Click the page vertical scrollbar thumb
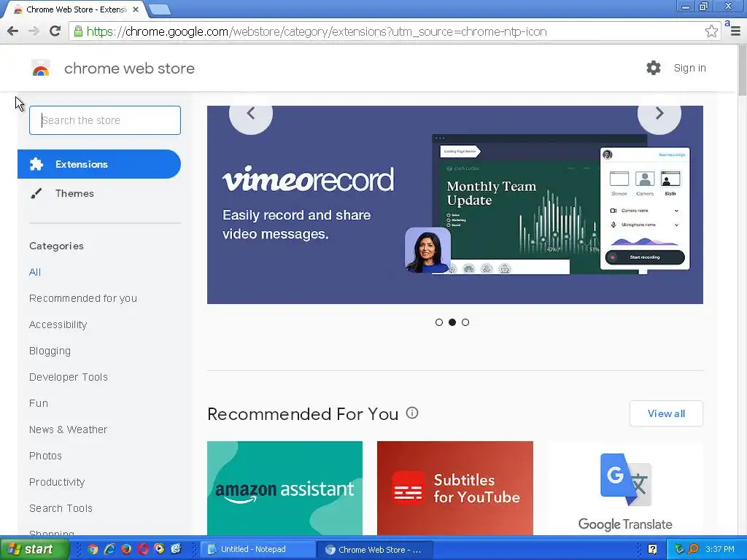The image size is (747, 560). (x=742, y=71)
